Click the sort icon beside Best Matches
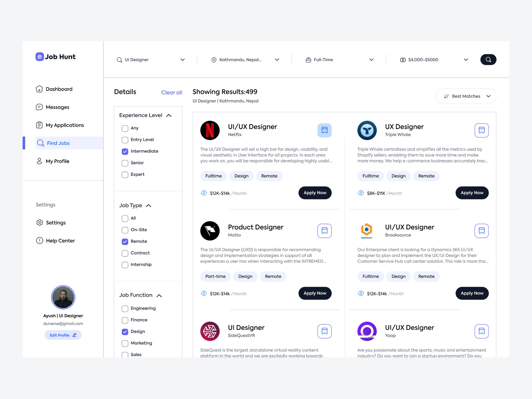Screen dimensions: 532x399 pyautogui.click(x=447, y=96)
